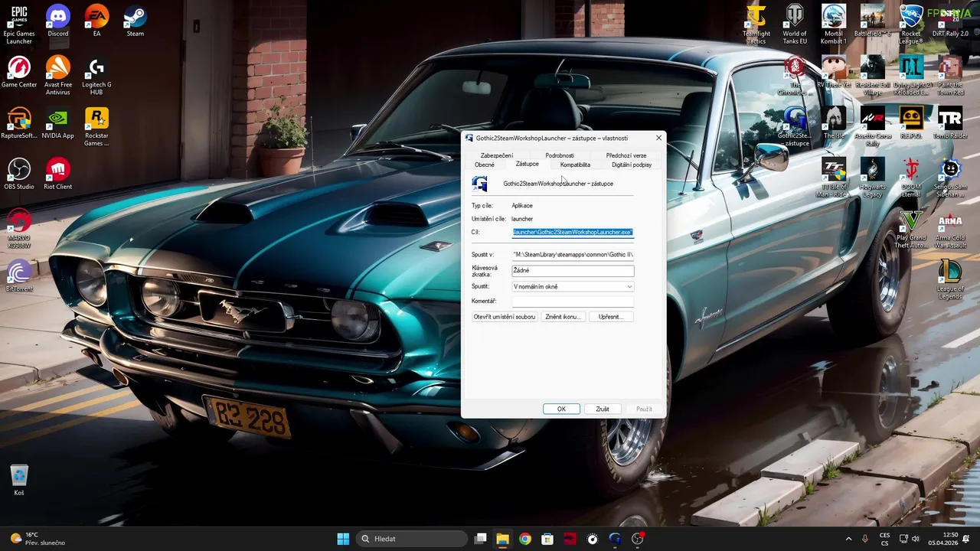Select Avast Free Antivirus desktop icon

pyautogui.click(x=58, y=76)
